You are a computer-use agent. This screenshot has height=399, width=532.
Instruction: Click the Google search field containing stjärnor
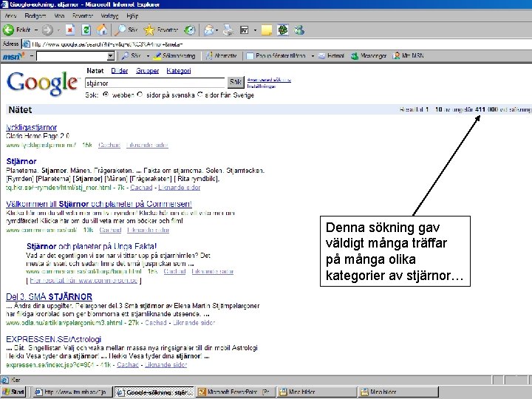tap(154, 83)
